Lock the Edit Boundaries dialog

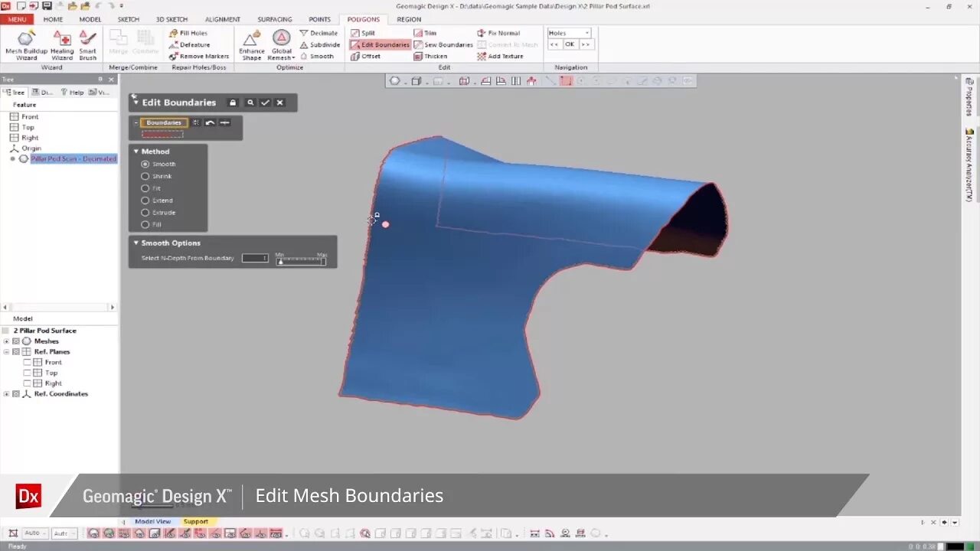pos(233,103)
